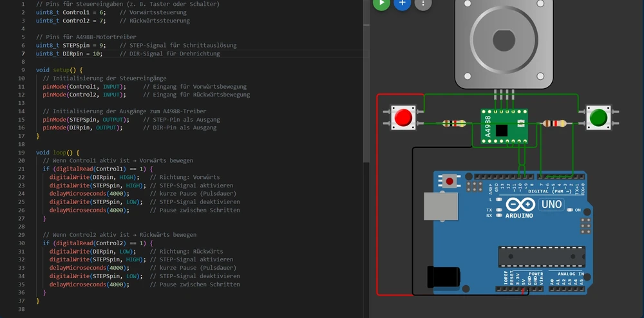Viewport: 644px width, 318px height.
Task: Click the Arduino logo on the UNO board
Action: tap(519, 205)
